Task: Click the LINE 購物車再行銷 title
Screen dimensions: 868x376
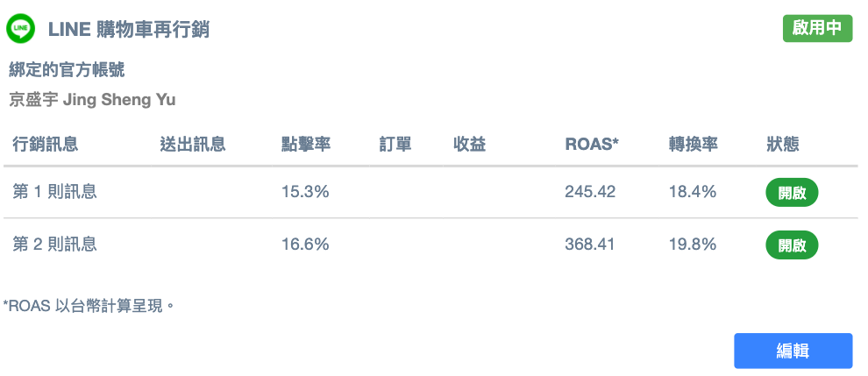Action: pos(129,30)
